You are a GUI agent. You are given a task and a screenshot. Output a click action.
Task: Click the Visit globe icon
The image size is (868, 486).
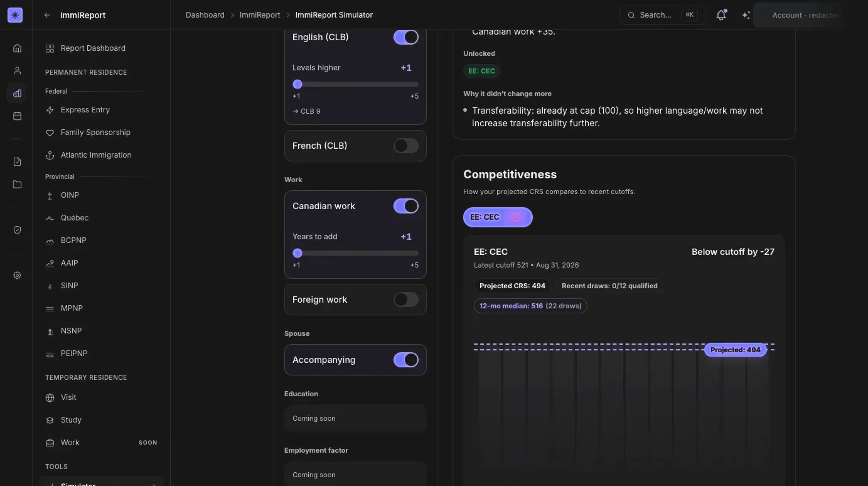pyautogui.click(x=50, y=397)
